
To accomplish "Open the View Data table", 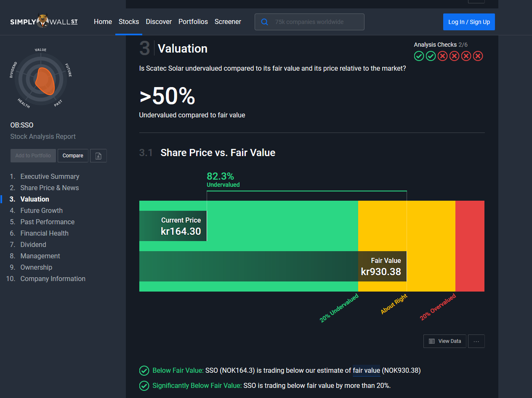I will pos(445,341).
